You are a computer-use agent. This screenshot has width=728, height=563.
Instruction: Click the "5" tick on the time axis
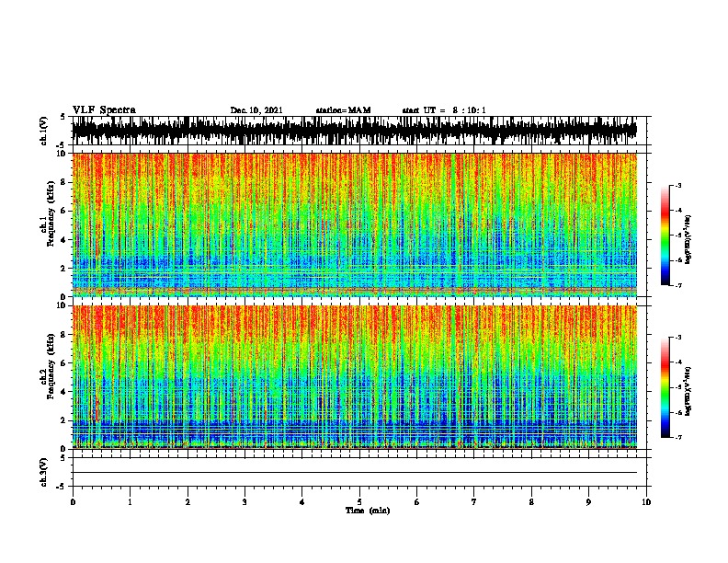(359, 502)
